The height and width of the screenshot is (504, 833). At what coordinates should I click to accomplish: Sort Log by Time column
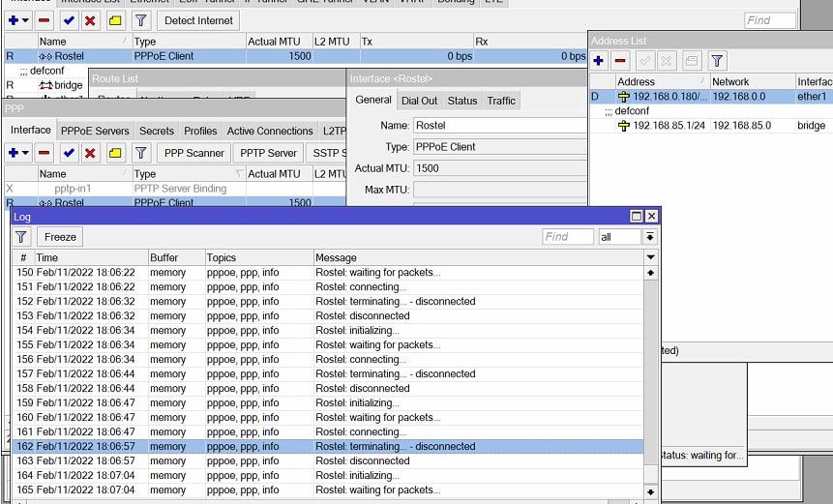point(91,257)
